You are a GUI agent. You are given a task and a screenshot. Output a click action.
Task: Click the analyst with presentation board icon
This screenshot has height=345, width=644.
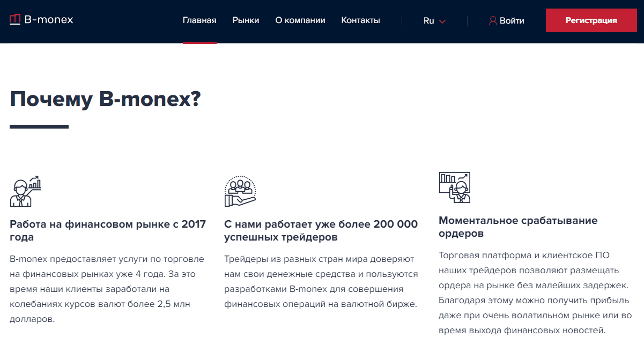tap(455, 187)
